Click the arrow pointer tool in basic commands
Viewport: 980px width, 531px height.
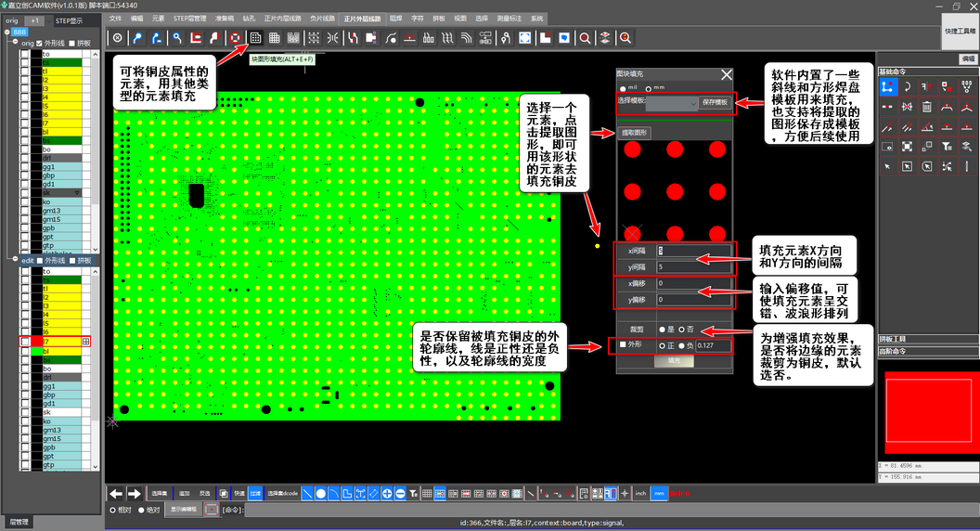pyautogui.click(x=887, y=166)
